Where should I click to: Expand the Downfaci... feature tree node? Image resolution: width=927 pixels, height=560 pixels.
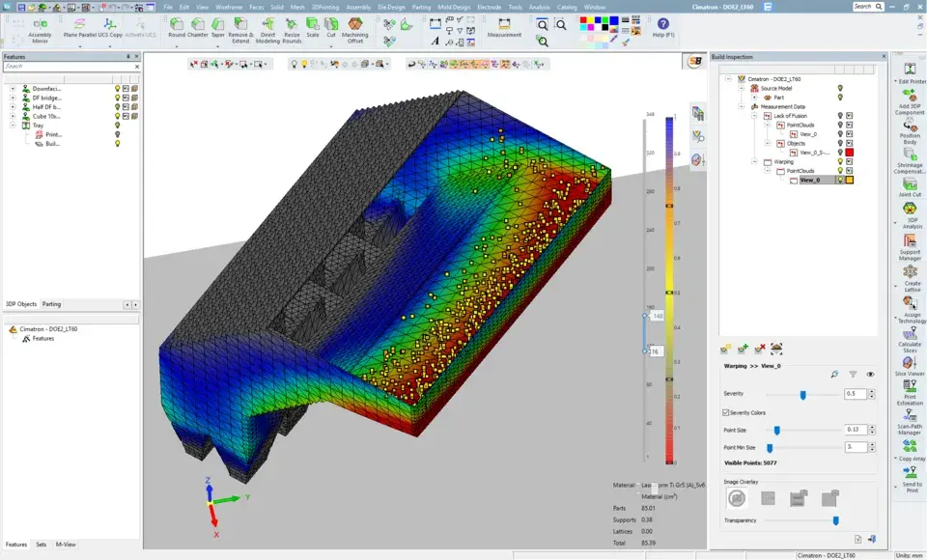click(13, 89)
